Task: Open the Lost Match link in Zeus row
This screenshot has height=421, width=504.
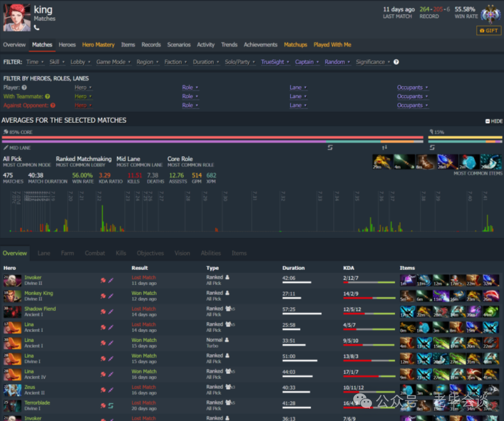Action: click(144, 387)
